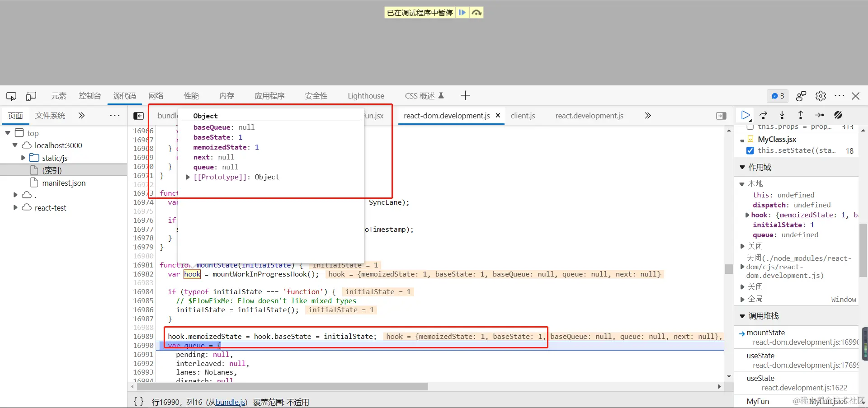The image size is (868, 408).
Task: Switch to react-dom.development.js file tab
Action: (x=447, y=116)
